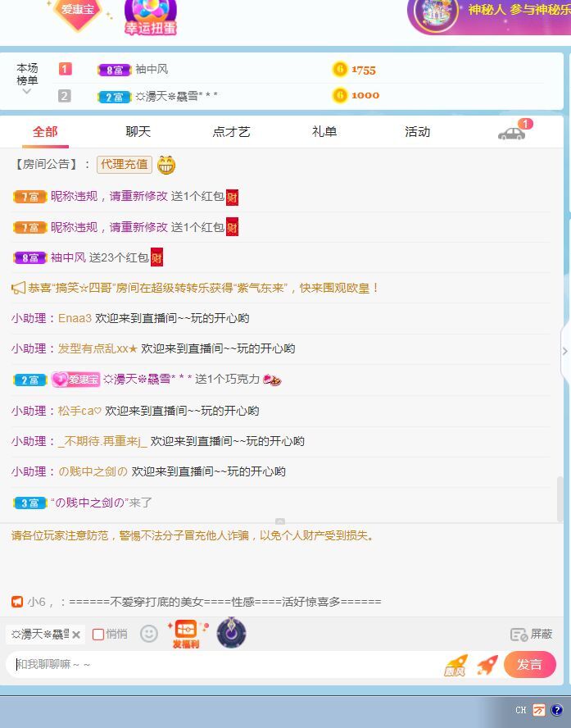Click the 代理充值 announcement button
The height and width of the screenshot is (728, 571).
click(x=125, y=164)
